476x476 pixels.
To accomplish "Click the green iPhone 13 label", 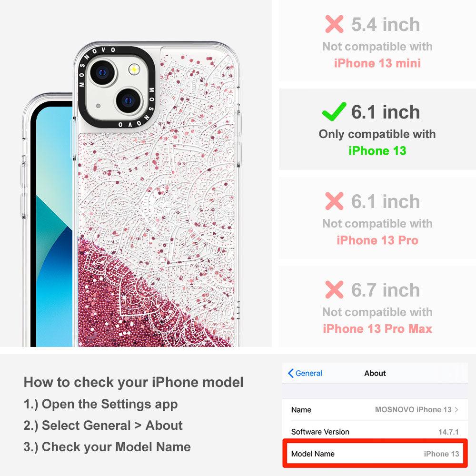I will click(377, 150).
